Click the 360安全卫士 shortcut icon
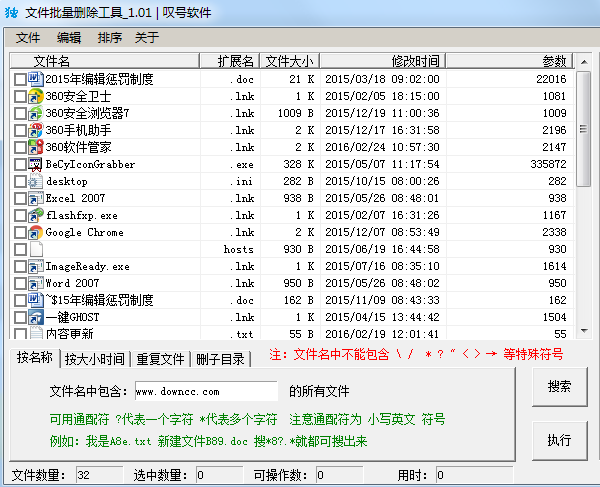This screenshot has height=487, width=600. [x=36, y=96]
